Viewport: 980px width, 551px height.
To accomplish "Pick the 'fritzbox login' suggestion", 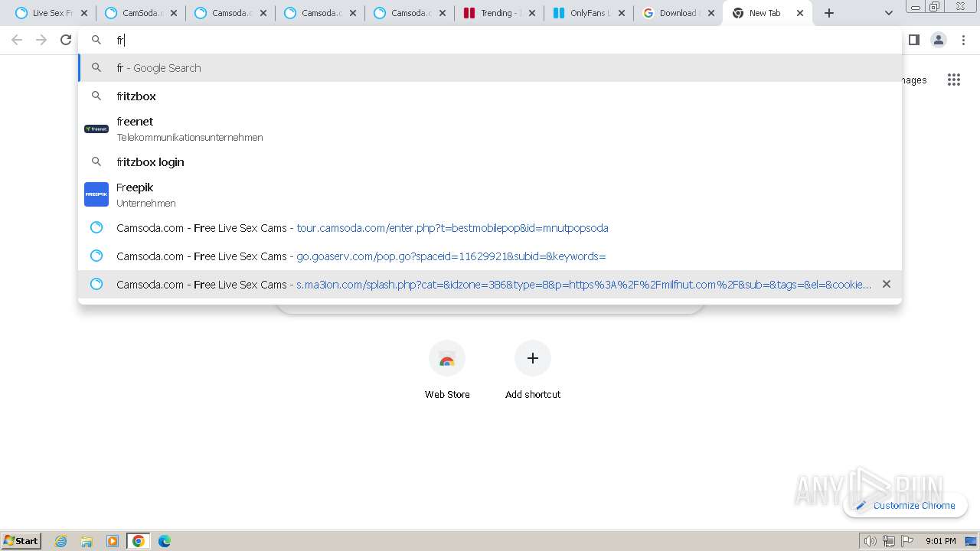I will pyautogui.click(x=490, y=161).
